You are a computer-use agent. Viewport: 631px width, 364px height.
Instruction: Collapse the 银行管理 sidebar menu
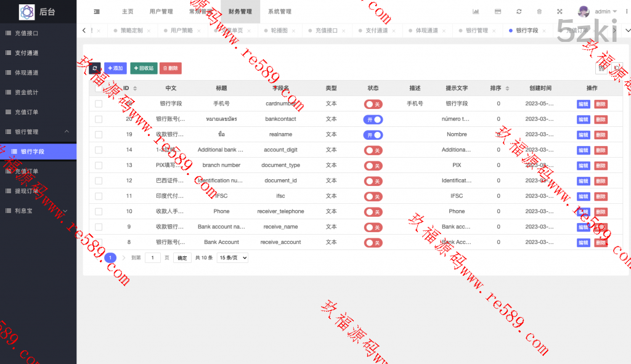(66, 132)
